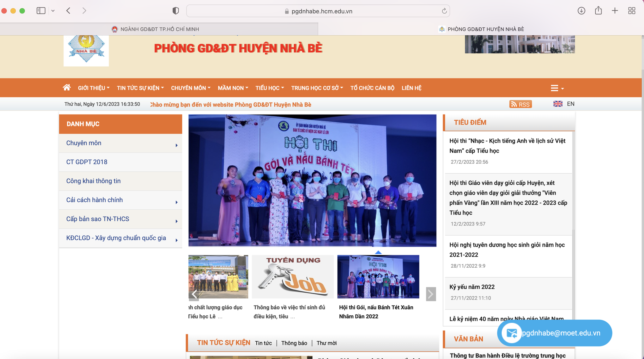Image resolution: width=644 pixels, height=359 pixels.
Task: Click the home icon in the orange navbar
Action: coord(67,87)
